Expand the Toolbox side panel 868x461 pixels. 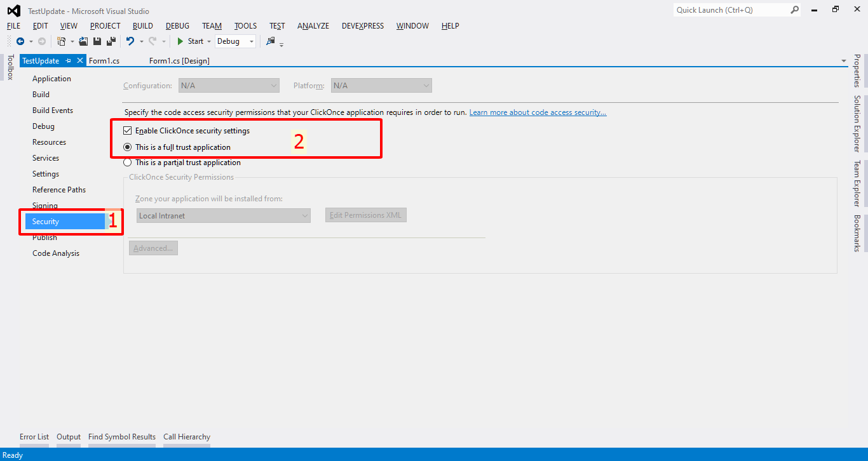tap(10, 67)
